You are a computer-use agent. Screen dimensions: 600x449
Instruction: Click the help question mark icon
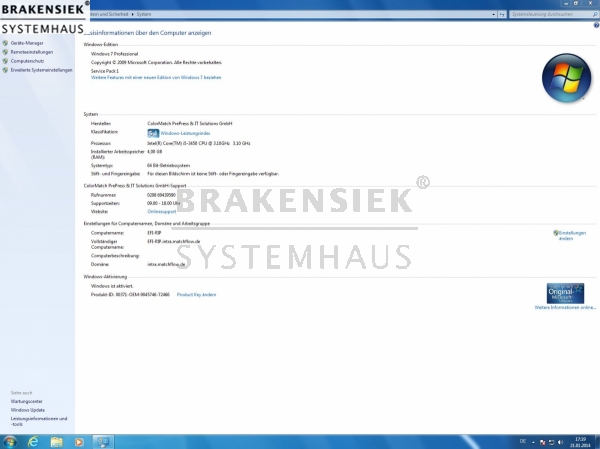[596, 25]
